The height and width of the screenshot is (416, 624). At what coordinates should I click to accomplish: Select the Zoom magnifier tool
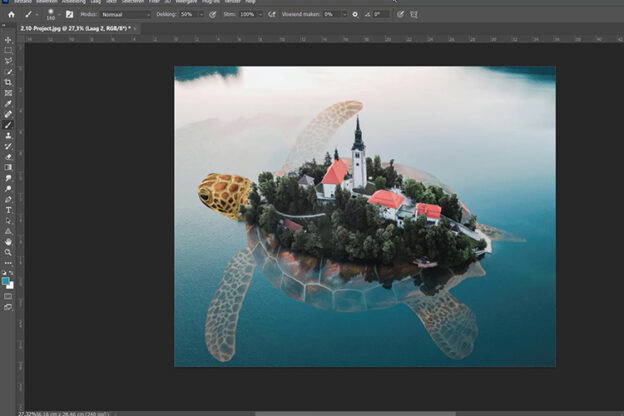point(8,252)
